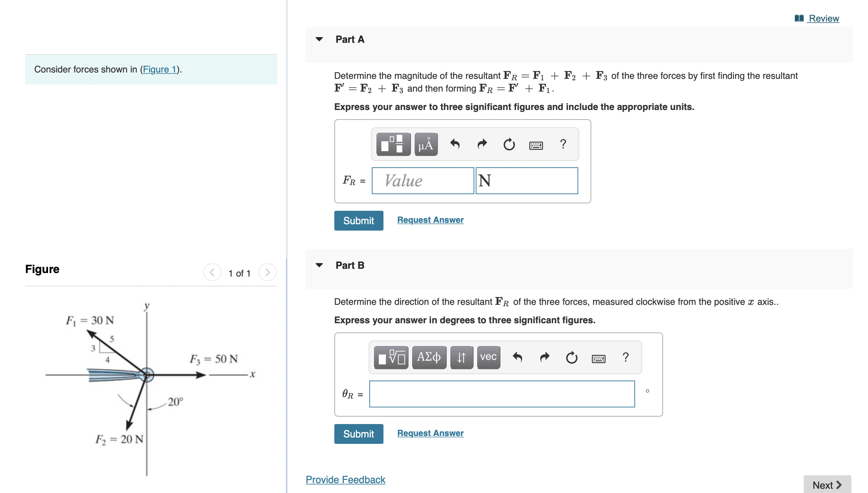Open the Figure 1 link

pyautogui.click(x=159, y=69)
